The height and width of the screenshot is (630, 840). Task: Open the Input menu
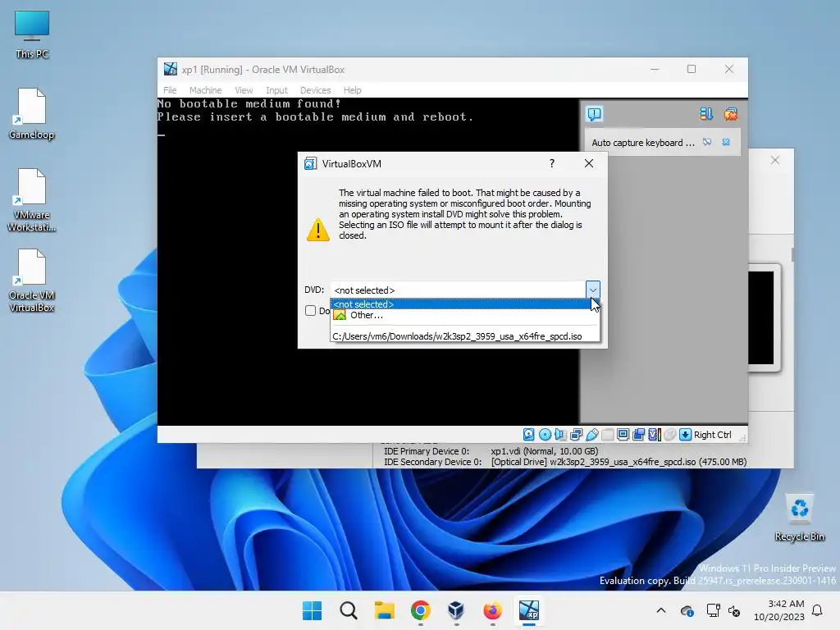pos(276,90)
